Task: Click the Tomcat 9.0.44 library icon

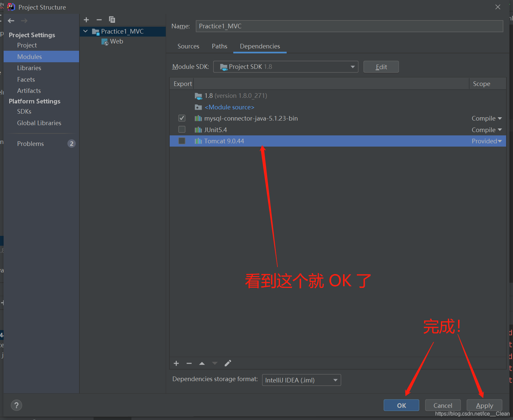Action: (x=198, y=141)
